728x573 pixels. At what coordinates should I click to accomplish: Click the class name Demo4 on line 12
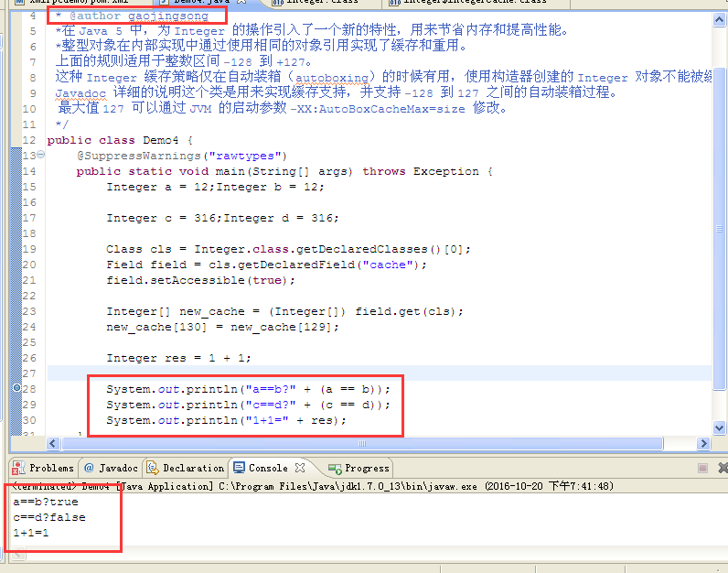(161, 140)
